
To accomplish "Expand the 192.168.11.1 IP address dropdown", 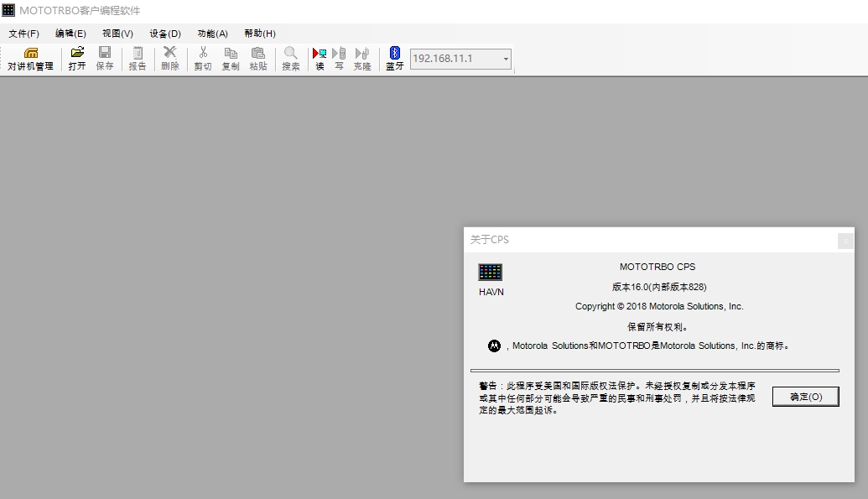I will click(506, 59).
